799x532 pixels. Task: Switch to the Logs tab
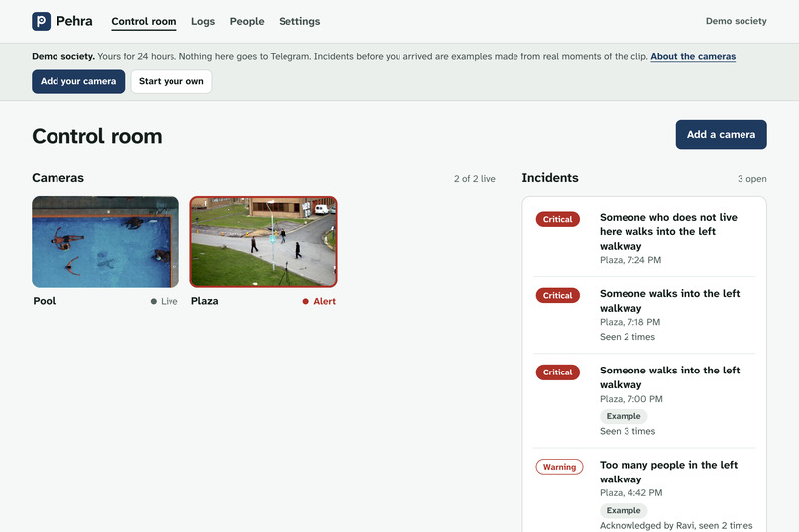click(x=203, y=22)
